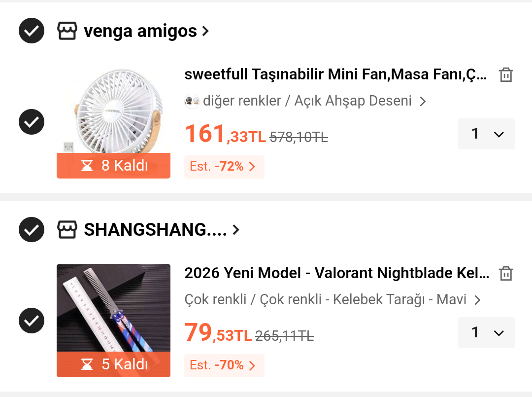Deselect the Mini Fan item checkbox
532x397 pixels.
32,122
